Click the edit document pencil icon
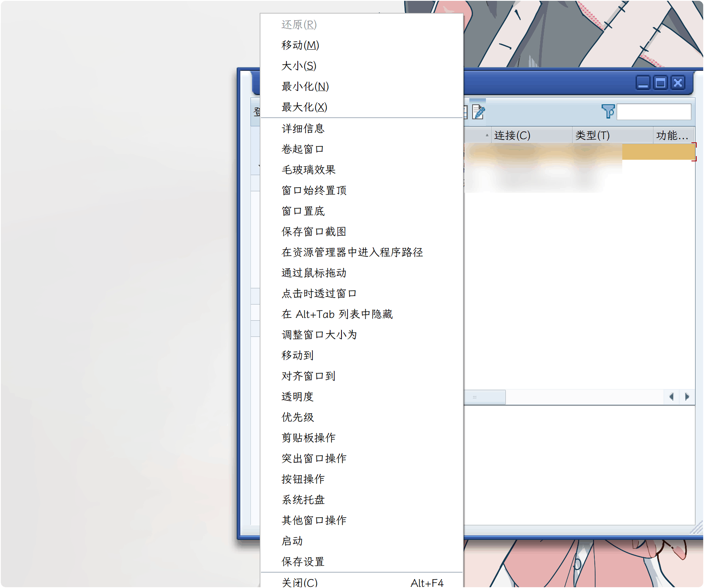The height and width of the screenshot is (588, 704). (x=478, y=112)
